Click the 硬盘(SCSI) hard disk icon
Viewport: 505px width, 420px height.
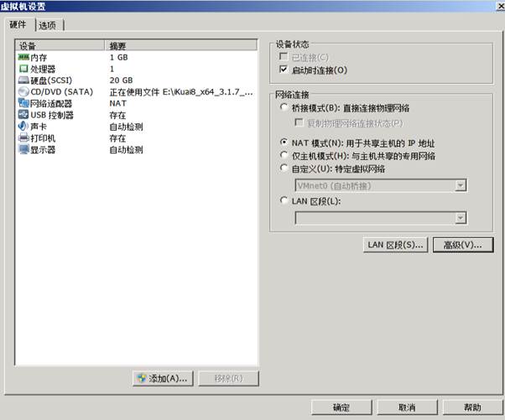[23, 80]
